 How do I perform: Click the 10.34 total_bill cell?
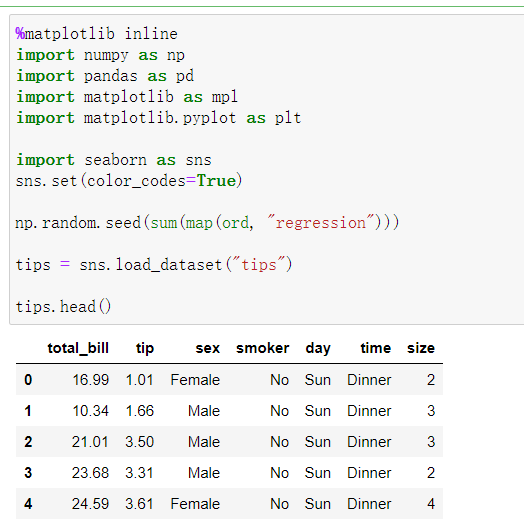click(x=90, y=411)
